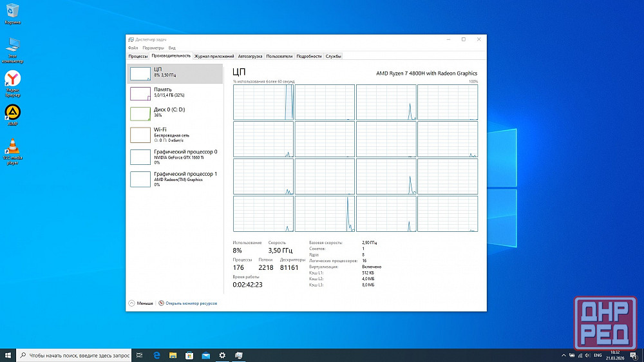644x362 pixels.
Task: Click the Открыть монитор ресурсов link
Action: tap(191, 303)
